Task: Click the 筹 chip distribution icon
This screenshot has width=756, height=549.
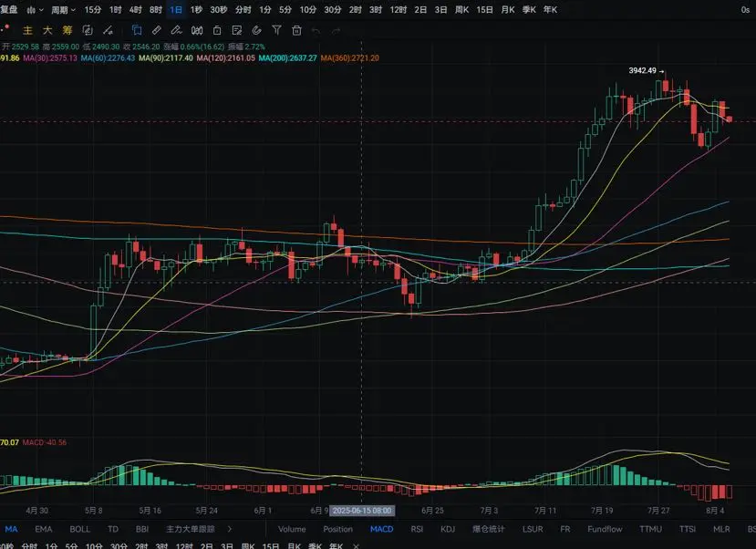Action: [x=67, y=30]
